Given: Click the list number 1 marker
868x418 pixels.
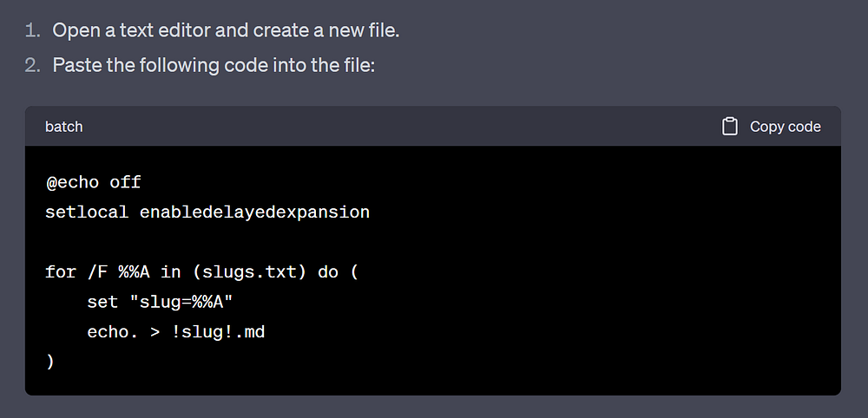Looking at the screenshot, I should 32,30.
